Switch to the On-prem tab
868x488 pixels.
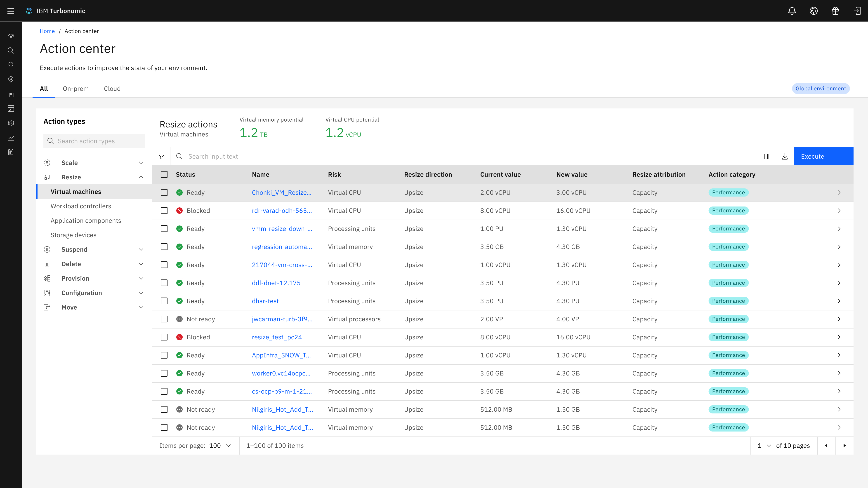[x=76, y=89]
